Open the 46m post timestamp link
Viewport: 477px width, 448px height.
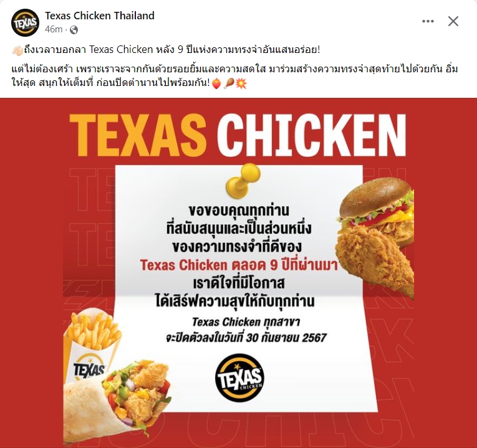pyautogui.click(x=54, y=29)
